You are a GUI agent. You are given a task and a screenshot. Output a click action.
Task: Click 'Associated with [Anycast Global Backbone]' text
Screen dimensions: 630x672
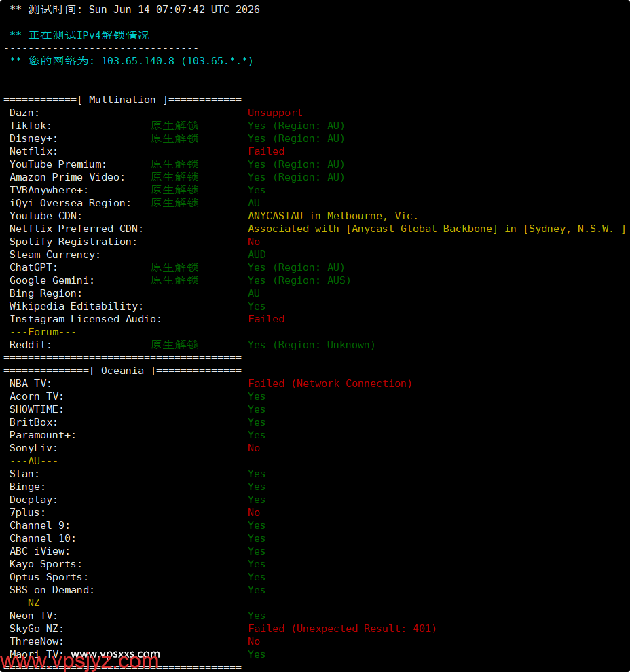pos(373,229)
